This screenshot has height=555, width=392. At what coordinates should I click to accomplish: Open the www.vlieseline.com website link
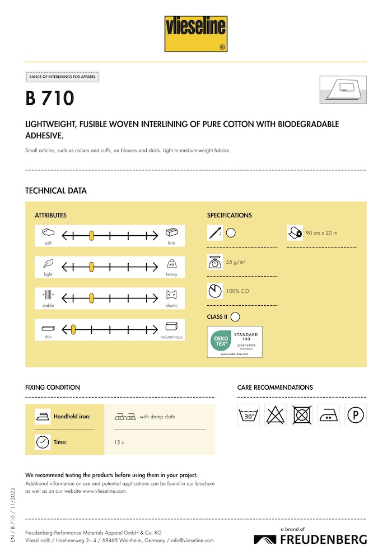tap(104, 491)
